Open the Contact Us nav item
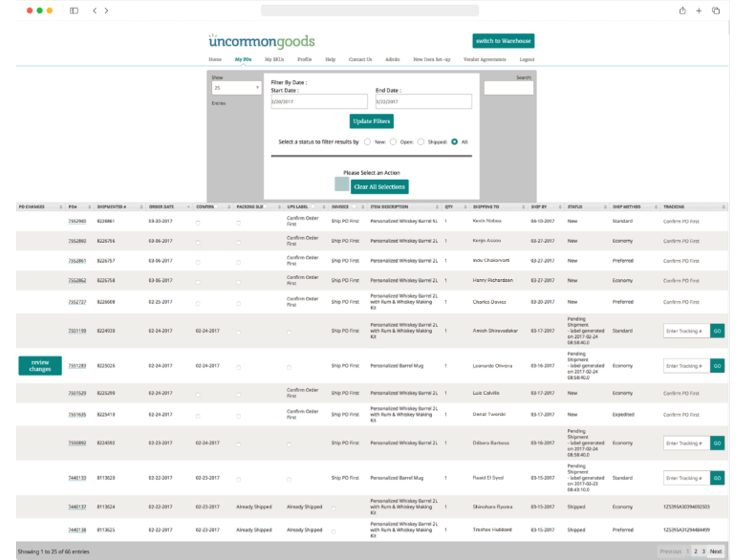 point(360,60)
